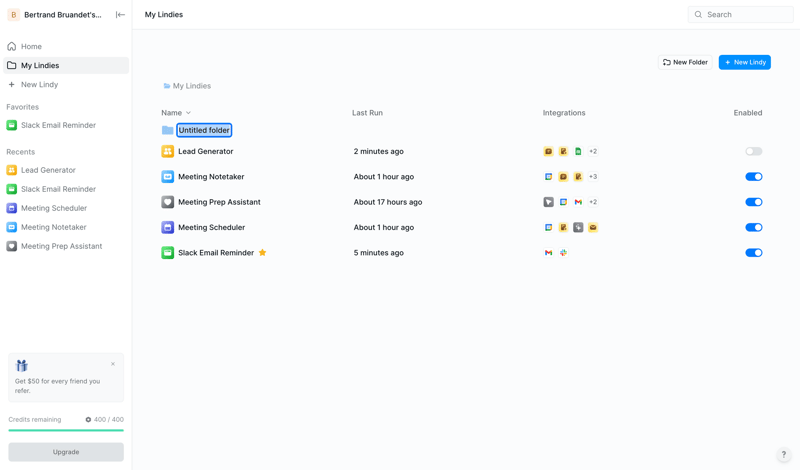
Task: Click "About 17 hours ago" cell
Action: (388, 202)
